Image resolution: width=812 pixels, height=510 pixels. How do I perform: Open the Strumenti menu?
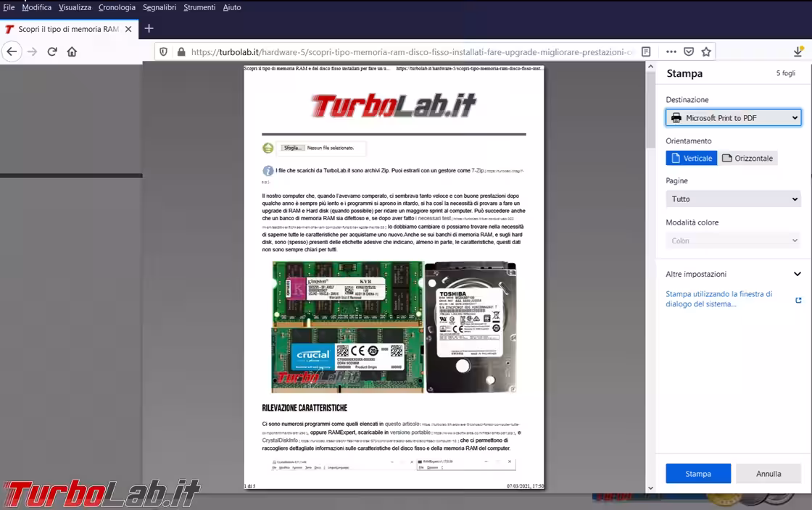click(x=199, y=7)
